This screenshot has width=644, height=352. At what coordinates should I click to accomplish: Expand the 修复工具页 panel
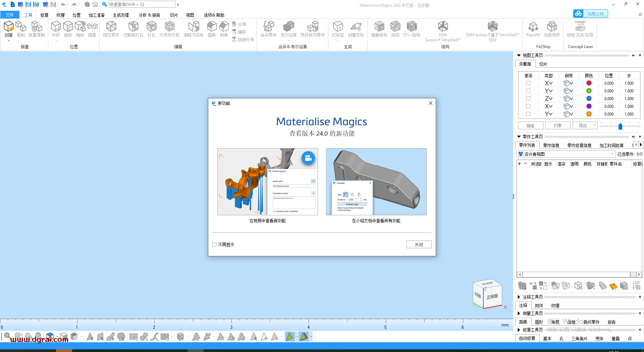click(519, 330)
